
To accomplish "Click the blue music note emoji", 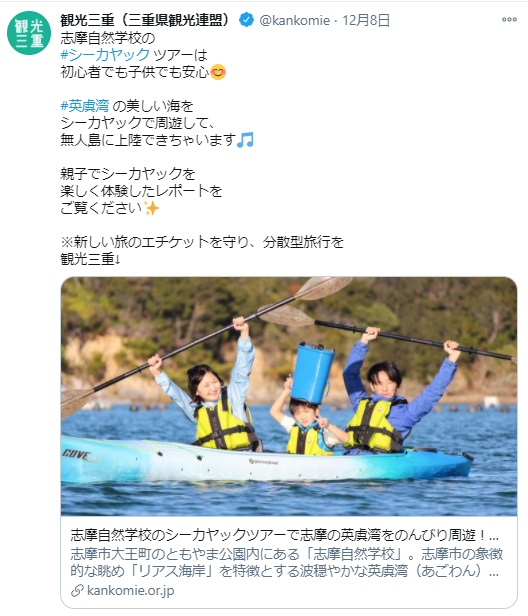I will (245, 140).
